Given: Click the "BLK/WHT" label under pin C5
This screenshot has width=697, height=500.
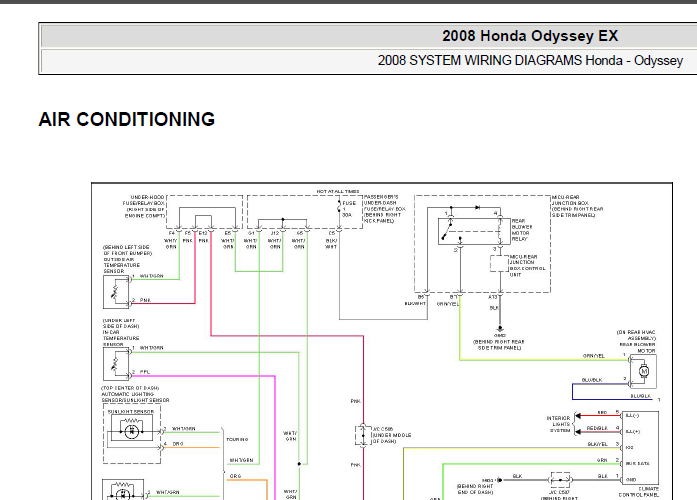Looking at the screenshot, I should tap(331, 244).
